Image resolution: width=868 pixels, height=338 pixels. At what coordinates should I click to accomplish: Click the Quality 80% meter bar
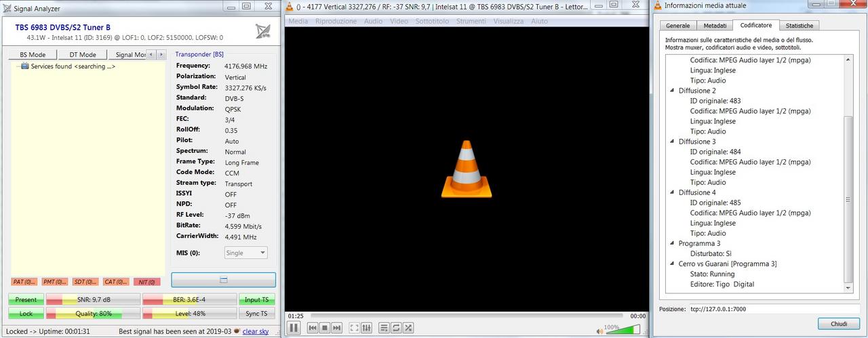(94, 314)
